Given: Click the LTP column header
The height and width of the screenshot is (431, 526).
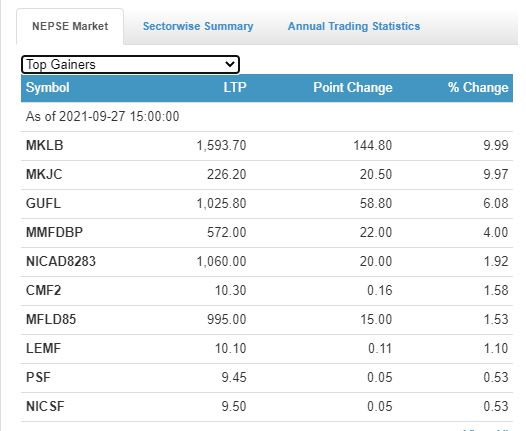Looking at the screenshot, I should (x=235, y=88).
